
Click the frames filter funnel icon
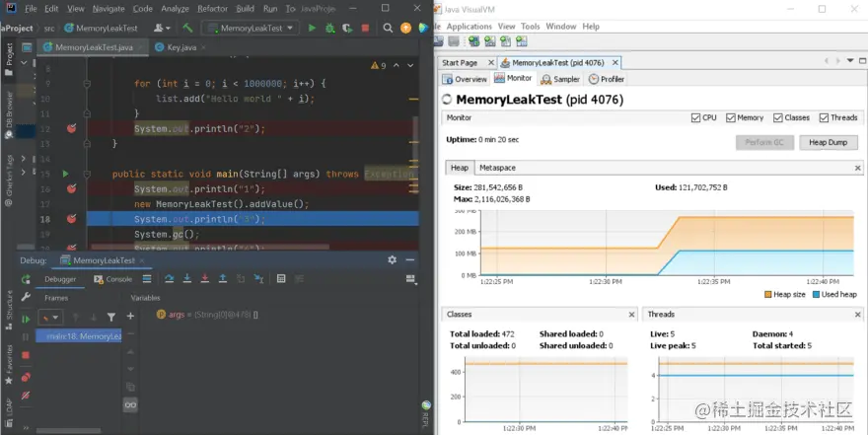click(x=111, y=317)
